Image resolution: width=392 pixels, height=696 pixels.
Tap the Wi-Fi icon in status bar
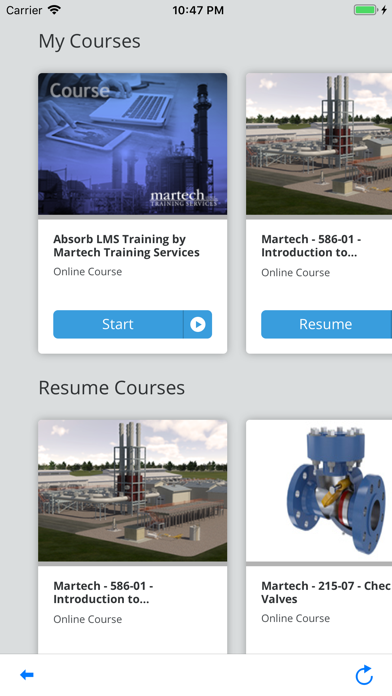pyautogui.click(x=54, y=10)
